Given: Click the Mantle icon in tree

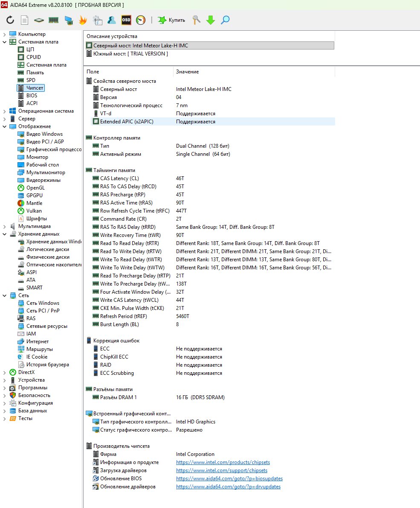Looking at the screenshot, I should click(x=21, y=203).
